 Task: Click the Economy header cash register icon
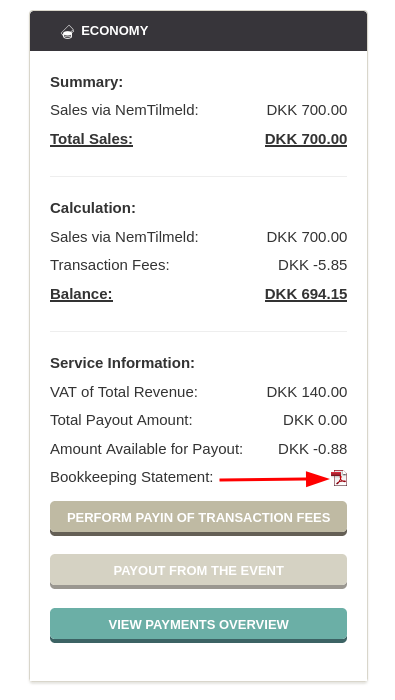click(x=67, y=32)
